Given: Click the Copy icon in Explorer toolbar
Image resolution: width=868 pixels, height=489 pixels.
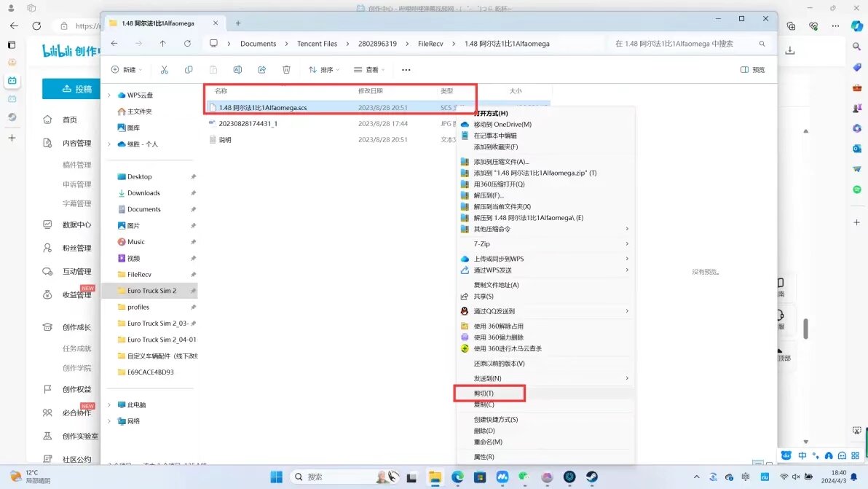Looking at the screenshot, I should point(189,70).
